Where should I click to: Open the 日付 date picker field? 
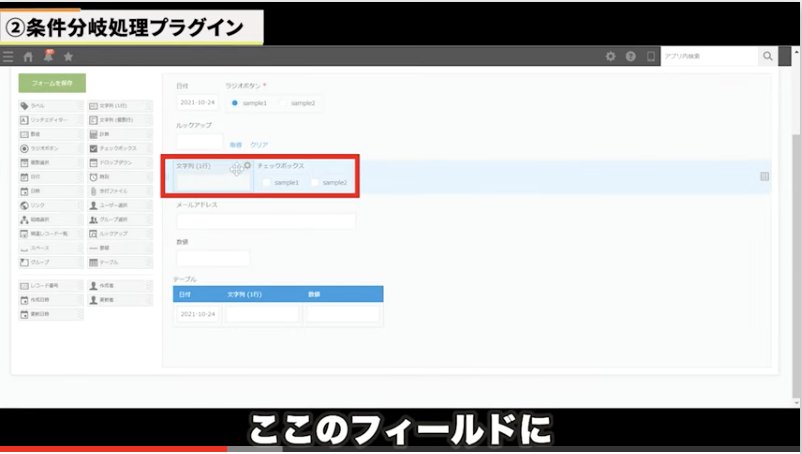click(x=197, y=103)
